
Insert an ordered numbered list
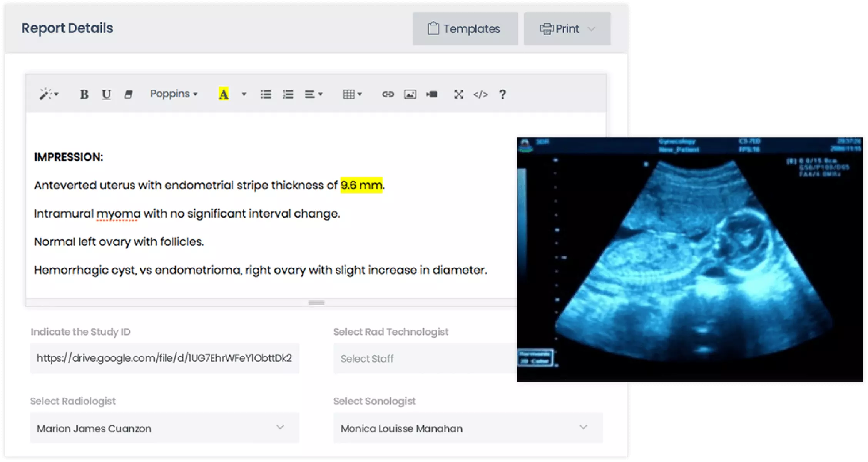point(288,94)
